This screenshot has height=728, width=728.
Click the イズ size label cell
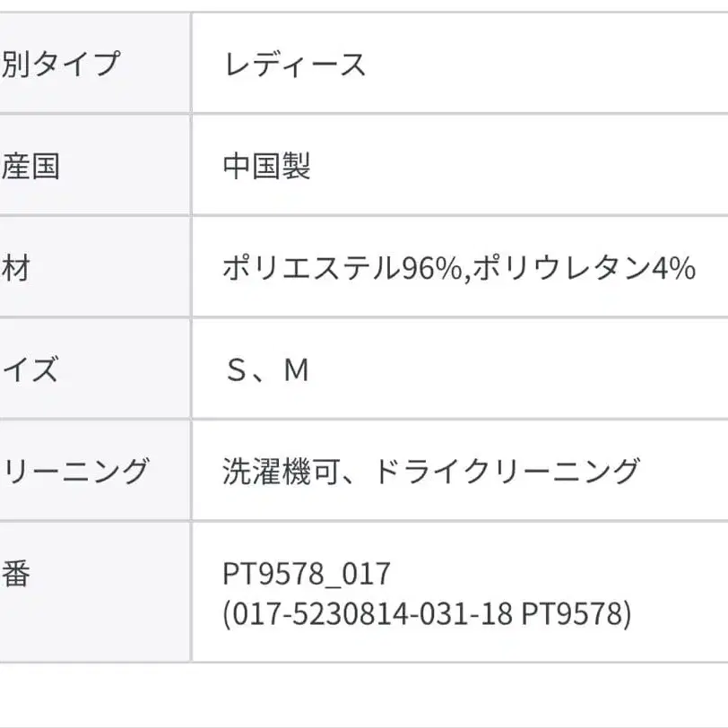click(30, 370)
